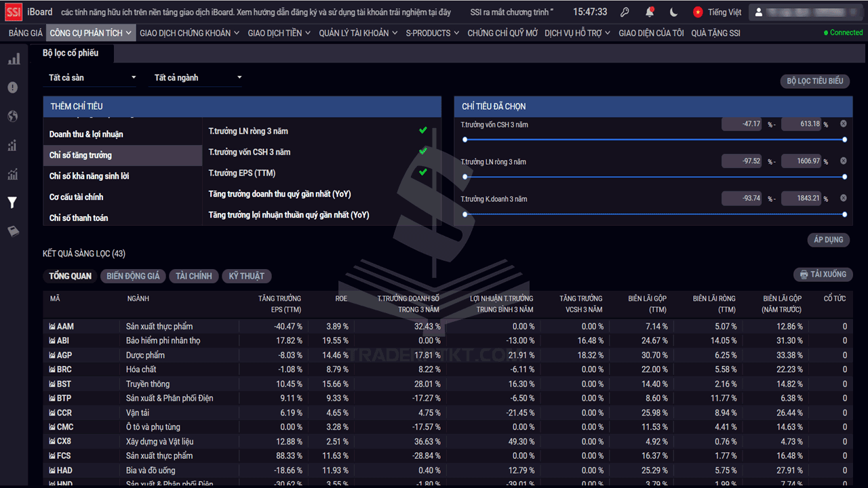
Task: Click the ÁP DỤNG button
Action: click(x=829, y=240)
